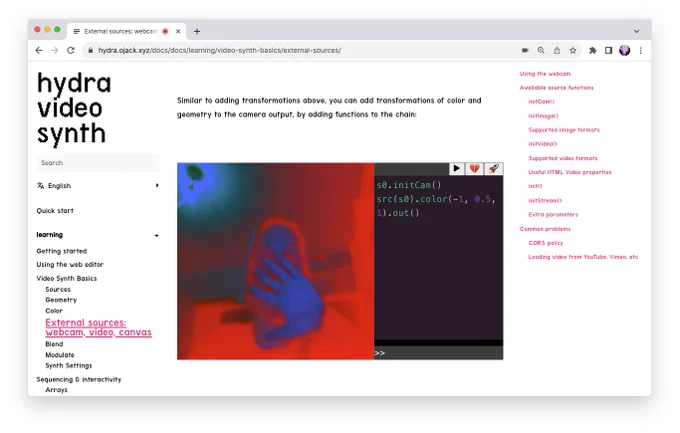Click the Search field in sidebar
This screenshot has height=433, width=680.
[98, 163]
